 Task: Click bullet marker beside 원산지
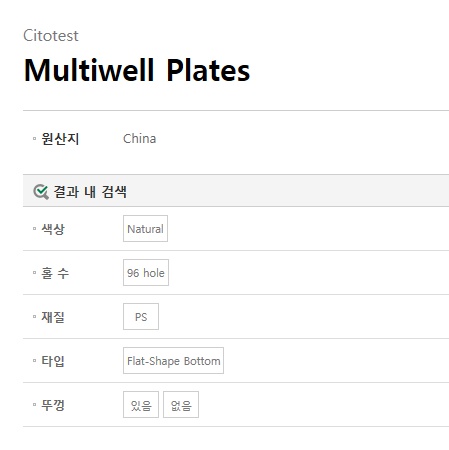[x=34, y=138]
